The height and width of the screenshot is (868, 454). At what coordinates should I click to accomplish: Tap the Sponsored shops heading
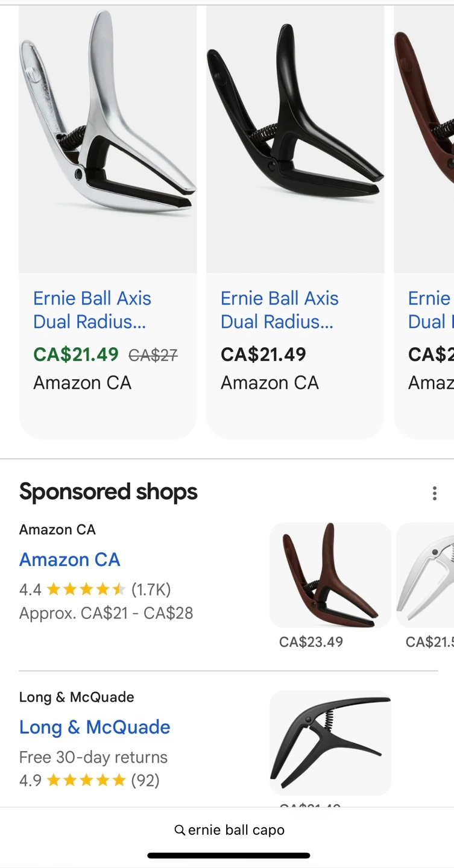point(109,492)
